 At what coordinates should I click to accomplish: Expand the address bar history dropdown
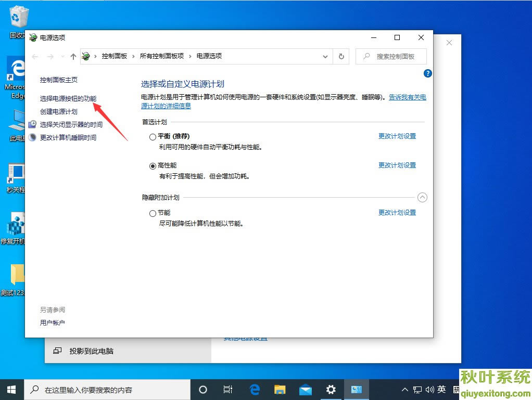(325, 56)
